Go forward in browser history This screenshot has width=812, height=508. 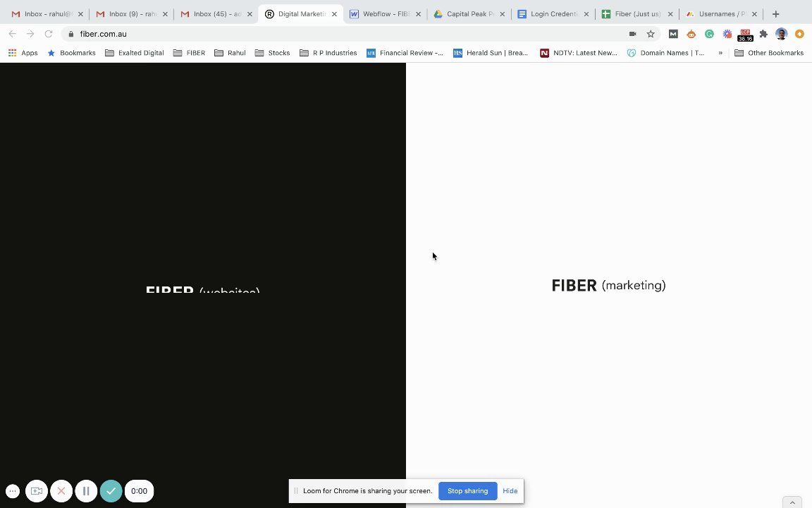point(30,34)
